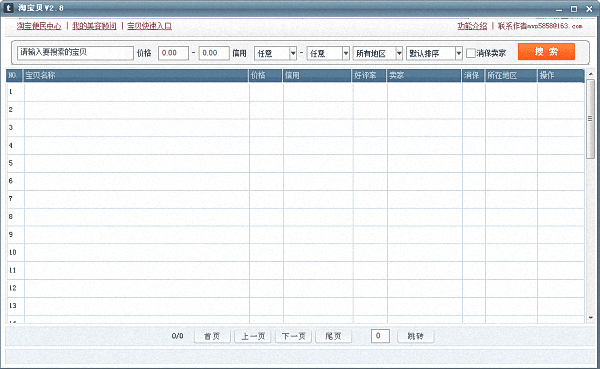Viewport: 600px width, 369px height.
Task: Click the scrollbar down arrow
Action: coord(590,318)
